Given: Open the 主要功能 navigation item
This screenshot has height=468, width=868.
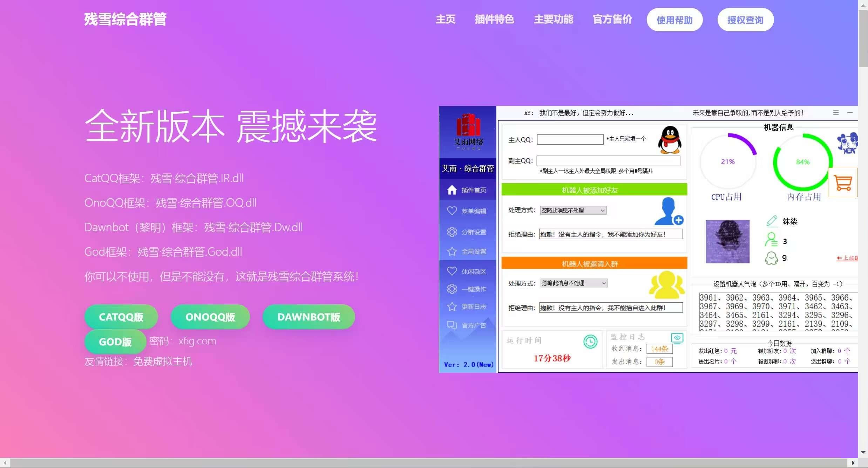Looking at the screenshot, I should 553,20.
